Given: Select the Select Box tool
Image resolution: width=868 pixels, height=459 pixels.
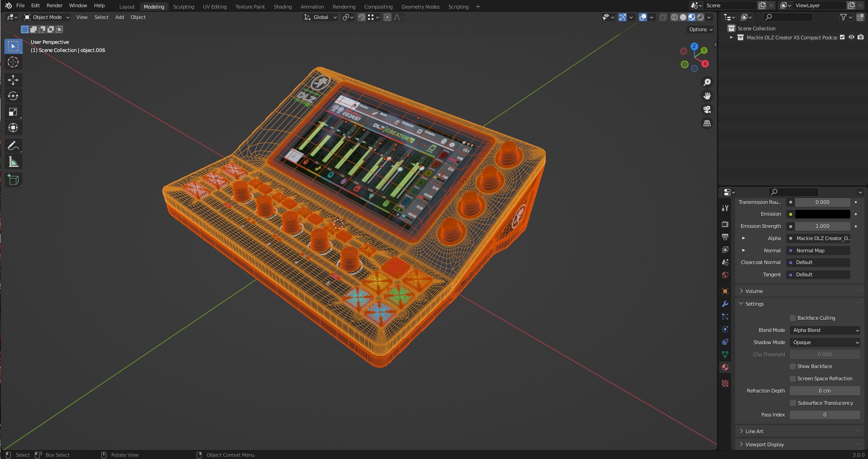Looking at the screenshot, I should click(13, 46).
